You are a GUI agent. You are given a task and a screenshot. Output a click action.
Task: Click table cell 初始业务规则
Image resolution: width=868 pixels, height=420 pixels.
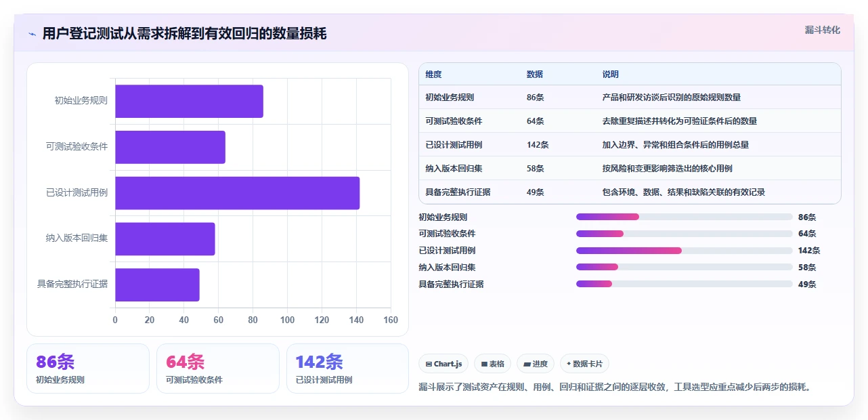pyautogui.click(x=450, y=98)
